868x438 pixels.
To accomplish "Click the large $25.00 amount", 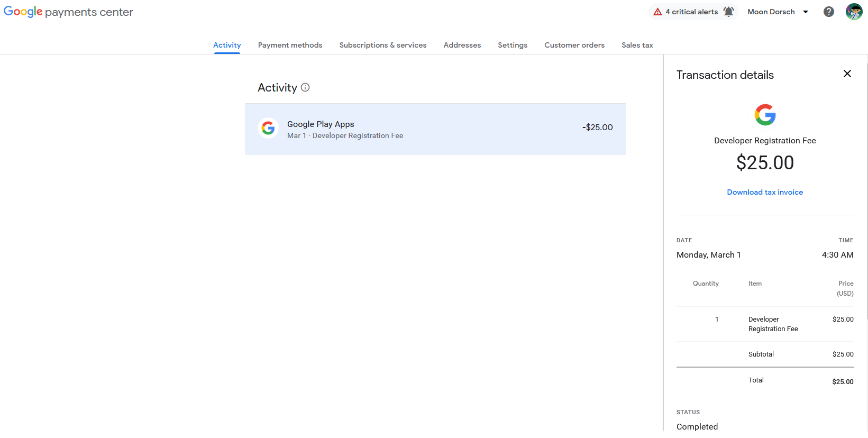I will pos(765,162).
